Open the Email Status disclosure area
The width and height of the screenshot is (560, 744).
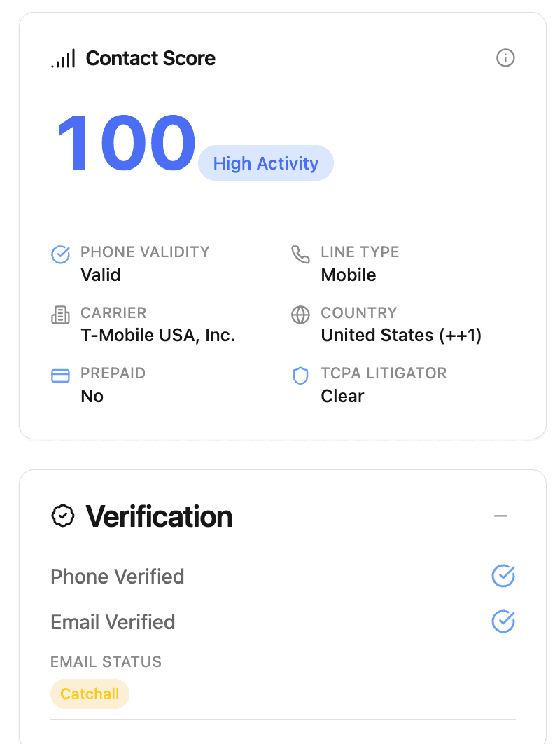105,661
